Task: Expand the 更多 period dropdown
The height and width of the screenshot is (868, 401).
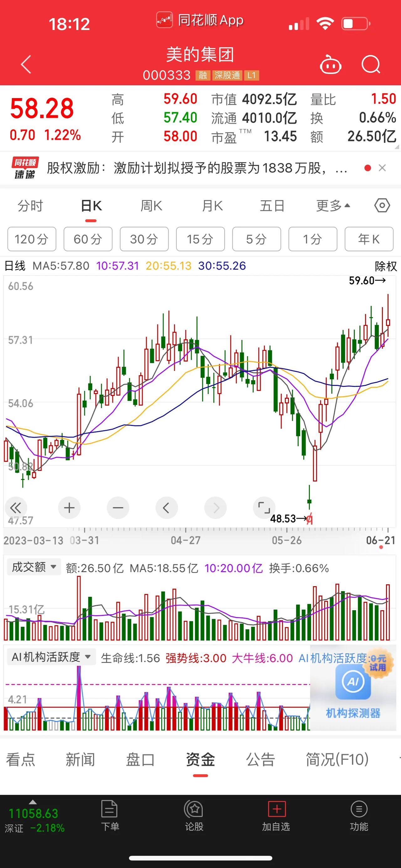Action: [x=333, y=206]
